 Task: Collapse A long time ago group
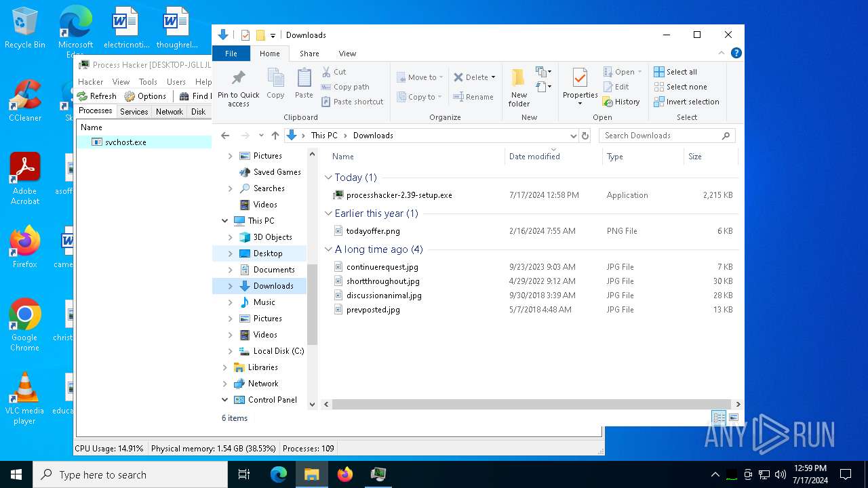[328, 249]
